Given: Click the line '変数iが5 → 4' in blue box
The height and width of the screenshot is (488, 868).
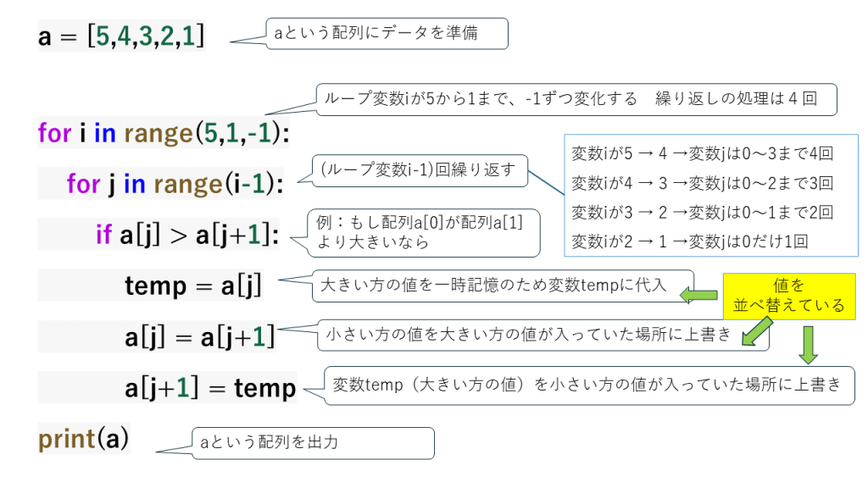Looking at the screenshot, I should click(702, 153).
